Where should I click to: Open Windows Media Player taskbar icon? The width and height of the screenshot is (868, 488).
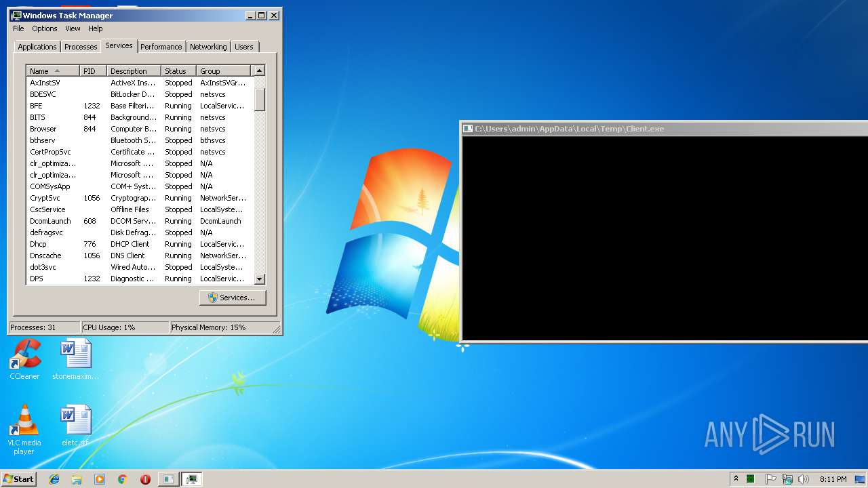[x=100, y=479]
